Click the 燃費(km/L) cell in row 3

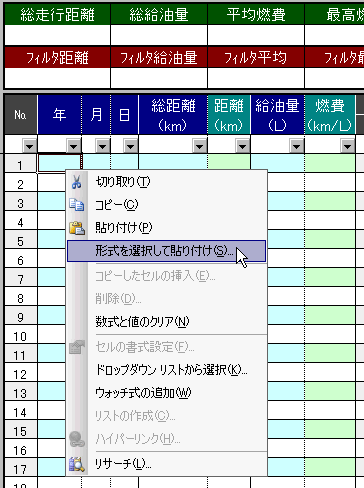pyautogui.click(x=330, y=201)
